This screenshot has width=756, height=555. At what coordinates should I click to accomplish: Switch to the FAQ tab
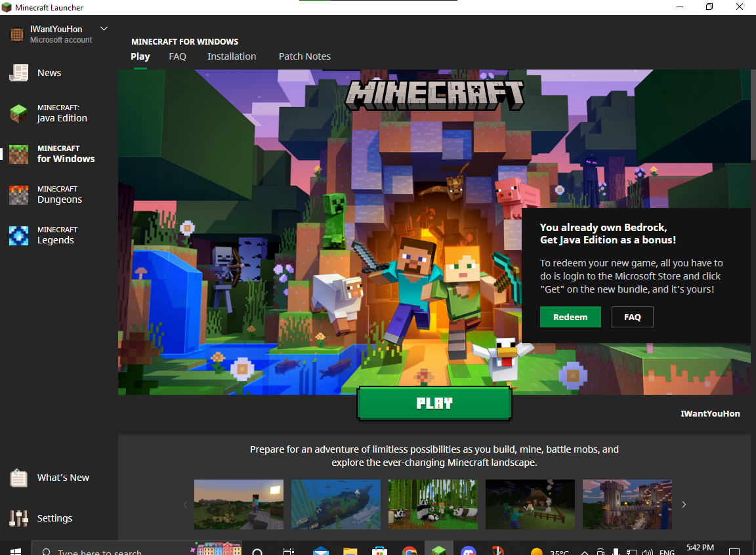tap(177, 56)
